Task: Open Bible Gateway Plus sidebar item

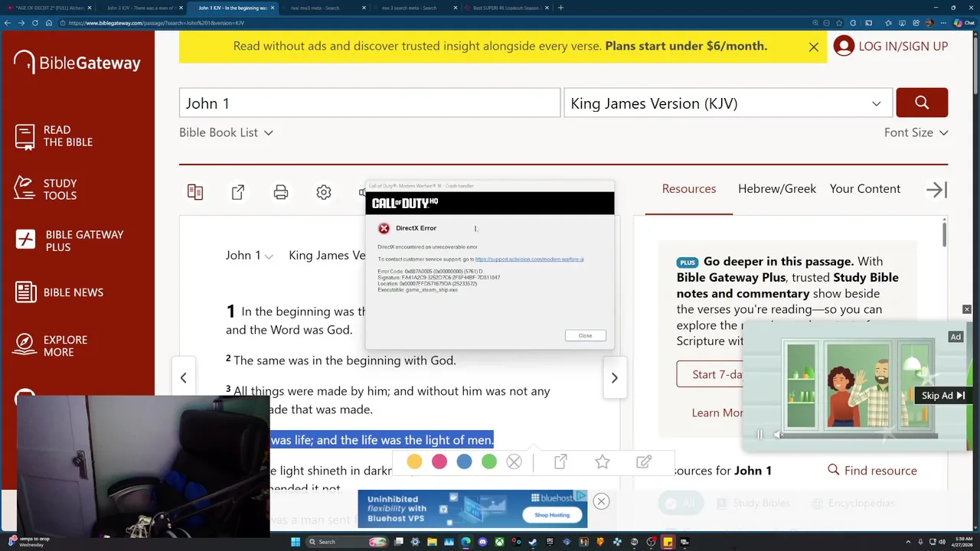Action: [69, 240]
